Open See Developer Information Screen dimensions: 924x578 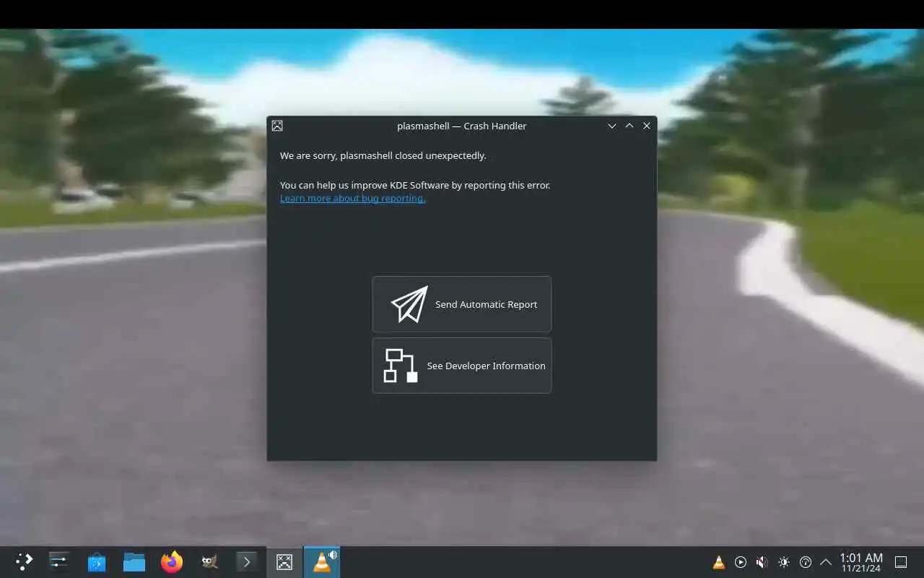(462, 366)
